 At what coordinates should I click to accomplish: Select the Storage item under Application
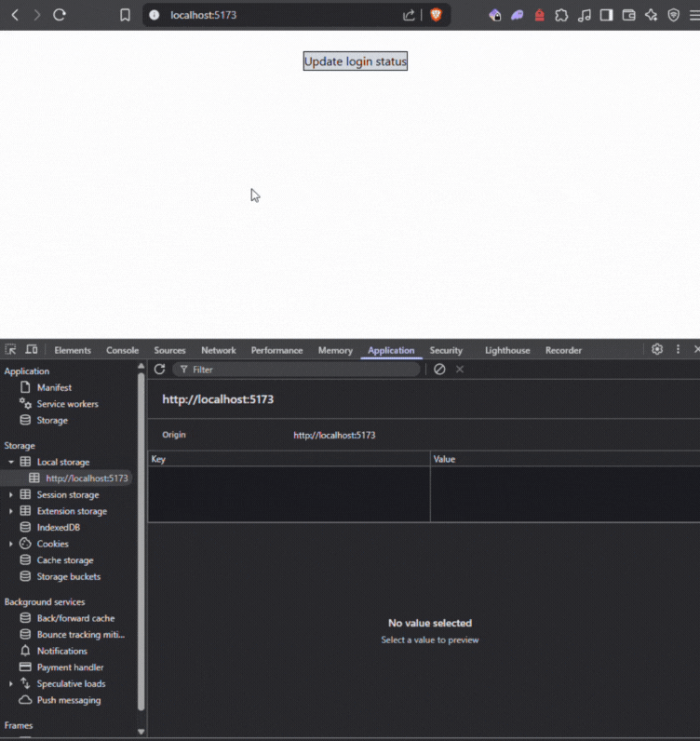[52, 420]
